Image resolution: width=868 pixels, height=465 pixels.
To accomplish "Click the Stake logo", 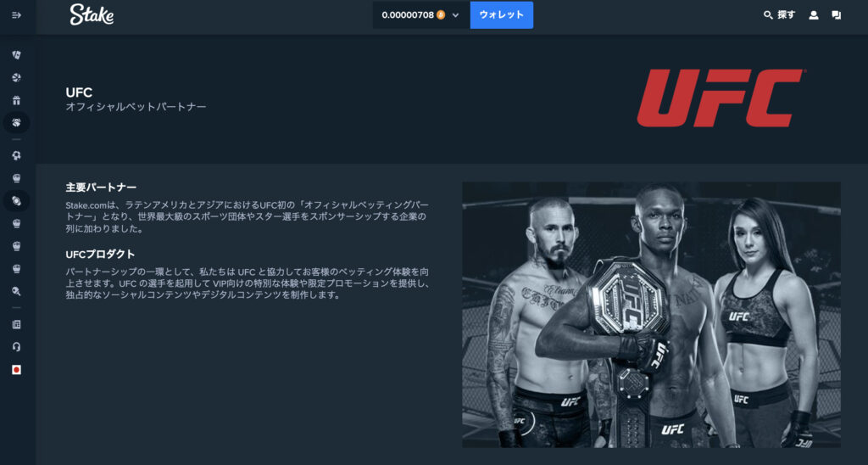I will point(92,15).
